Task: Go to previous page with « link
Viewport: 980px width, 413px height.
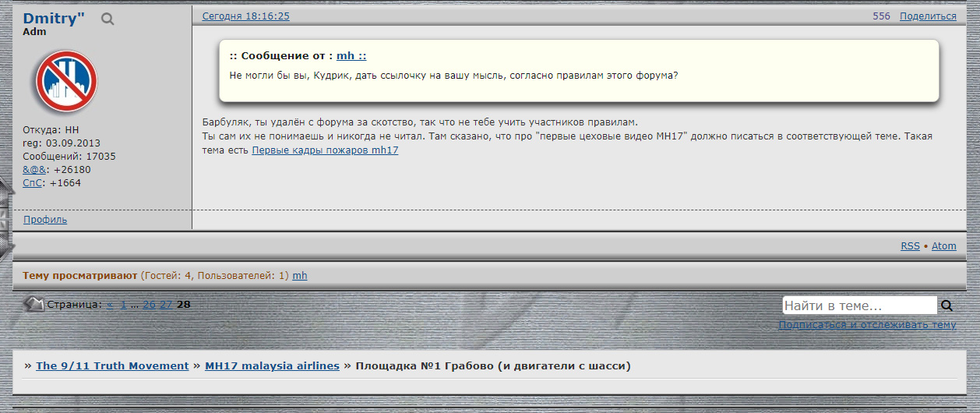Action: coord(110,305)
